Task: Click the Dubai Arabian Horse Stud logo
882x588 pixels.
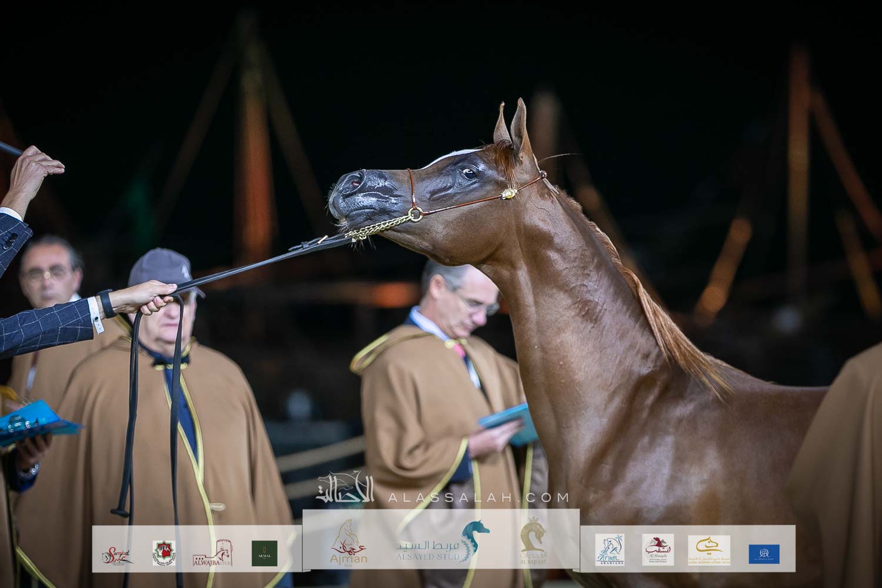Action: click(x=709, y=550)
